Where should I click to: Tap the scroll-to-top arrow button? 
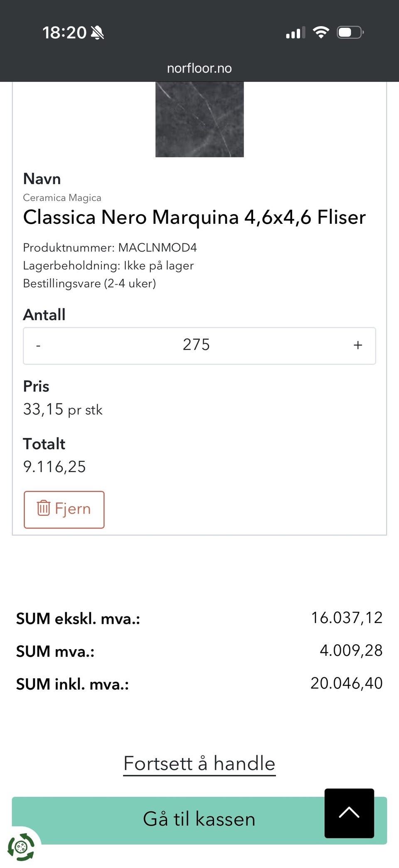(x=349, y=813)
